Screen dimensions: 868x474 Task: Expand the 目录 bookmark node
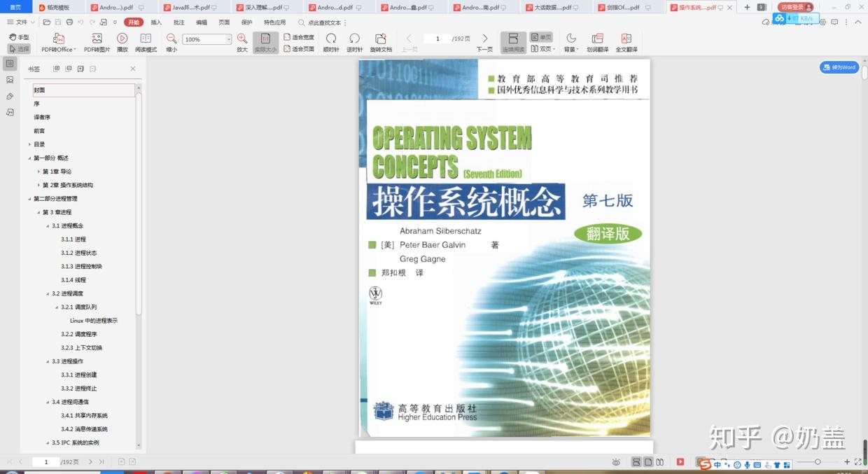click(29, 144)
